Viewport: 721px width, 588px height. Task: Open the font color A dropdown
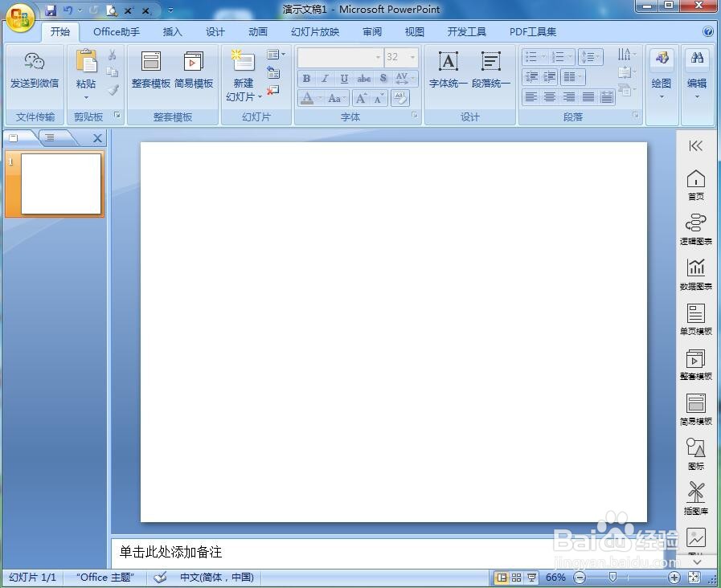320,98
